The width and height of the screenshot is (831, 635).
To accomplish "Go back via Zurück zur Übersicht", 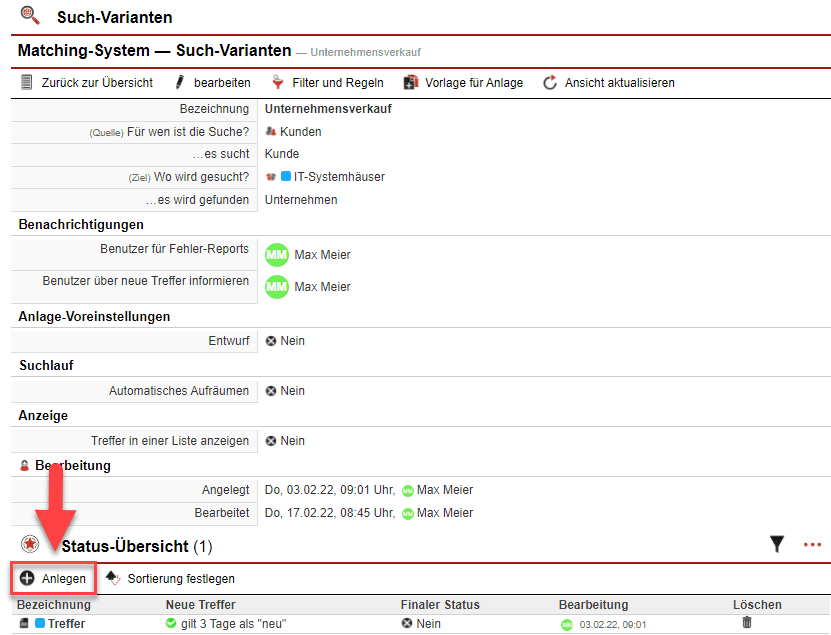I will [87, 83].
